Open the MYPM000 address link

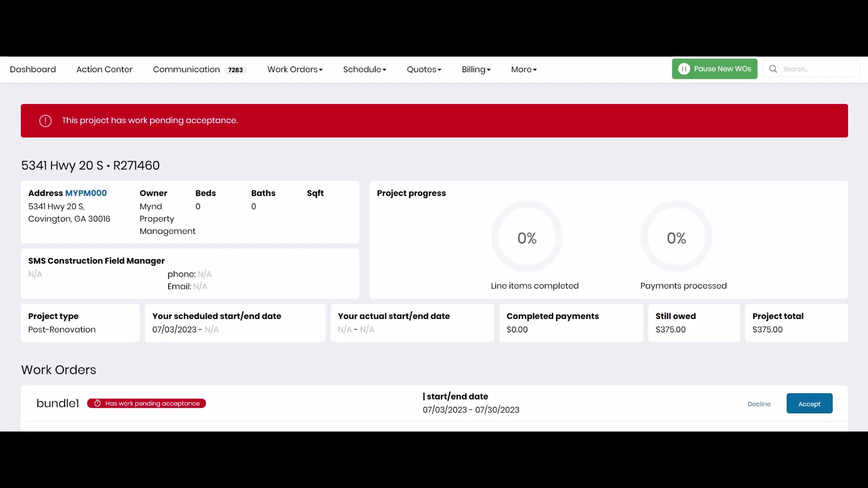pos(86,193)
